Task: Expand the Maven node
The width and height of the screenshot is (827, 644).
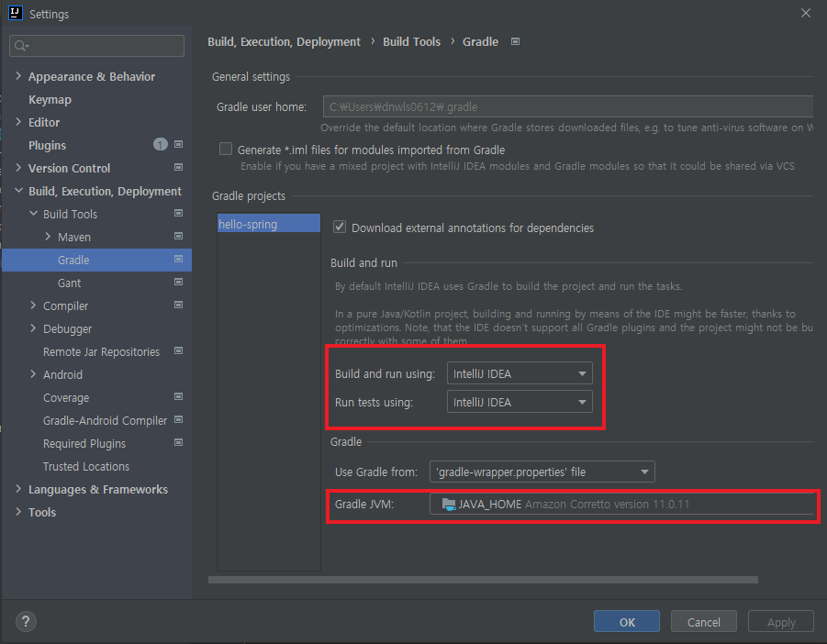Action: pos(48,237)
